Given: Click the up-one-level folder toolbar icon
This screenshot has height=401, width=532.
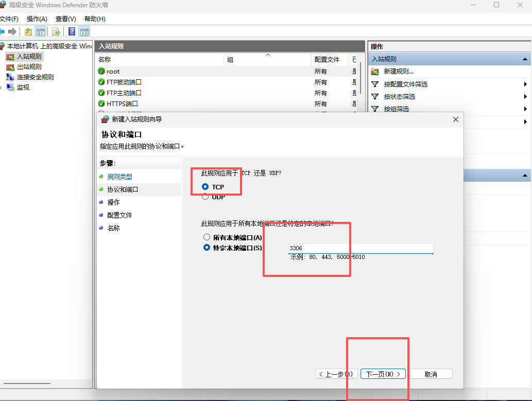Looking at the screenshot, I should tap(28, 32).
